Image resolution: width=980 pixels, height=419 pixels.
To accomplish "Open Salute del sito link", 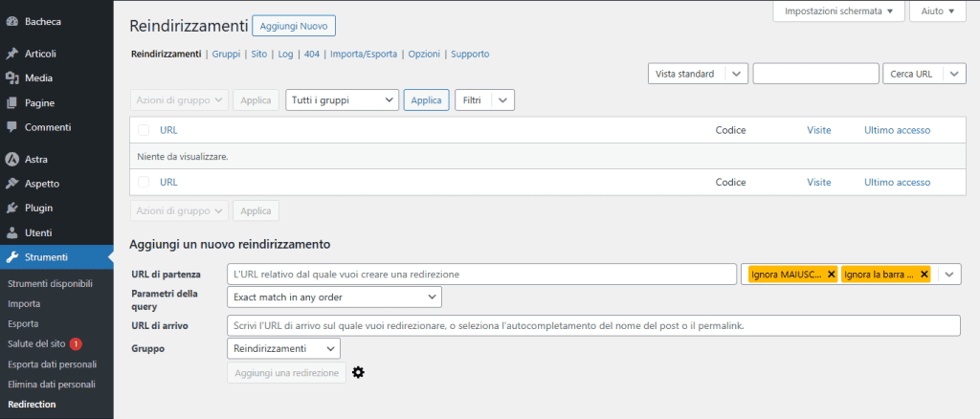I will click(x=35, y=343).
